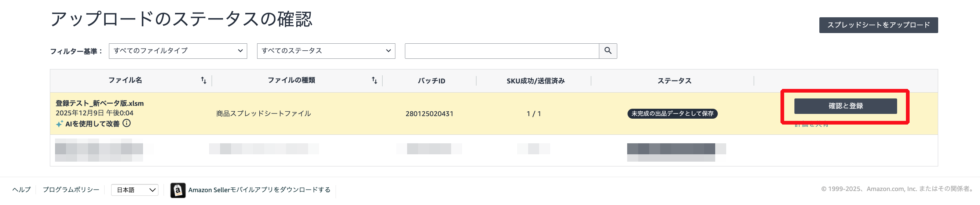The width and height of the screenshot is (980, 205).
Task: Click the 未完成の出品データとして保存 status badge
Action: (x=672, y=114)
